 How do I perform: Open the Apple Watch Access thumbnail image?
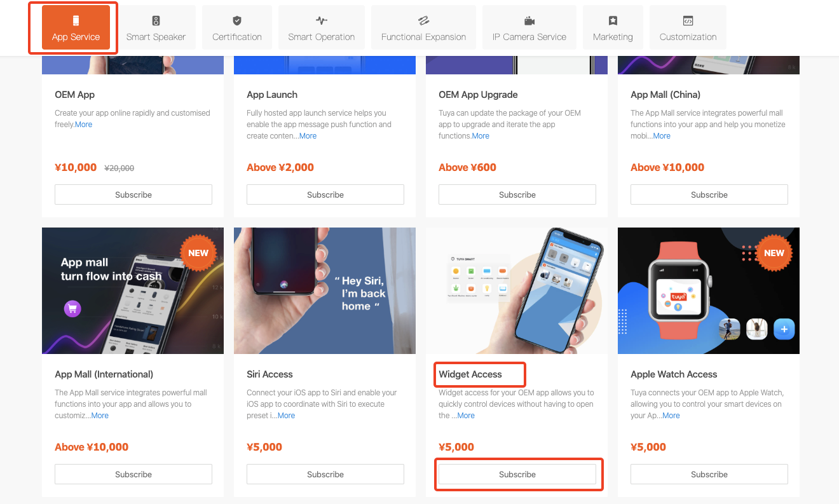click(709, 291)
